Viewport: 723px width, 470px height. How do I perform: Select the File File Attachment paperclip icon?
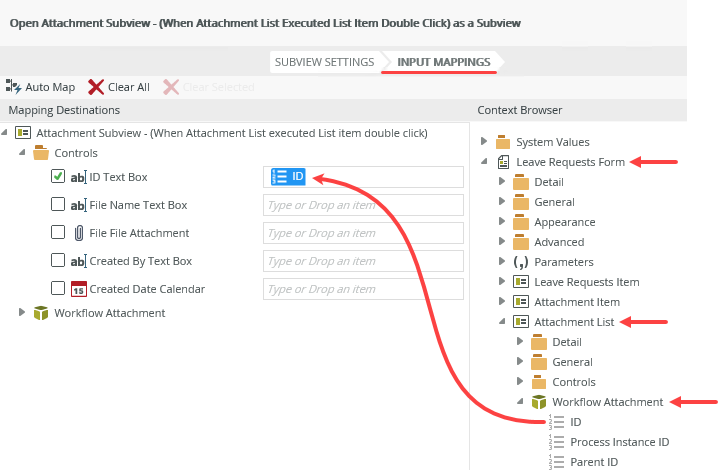click(78, 233)
